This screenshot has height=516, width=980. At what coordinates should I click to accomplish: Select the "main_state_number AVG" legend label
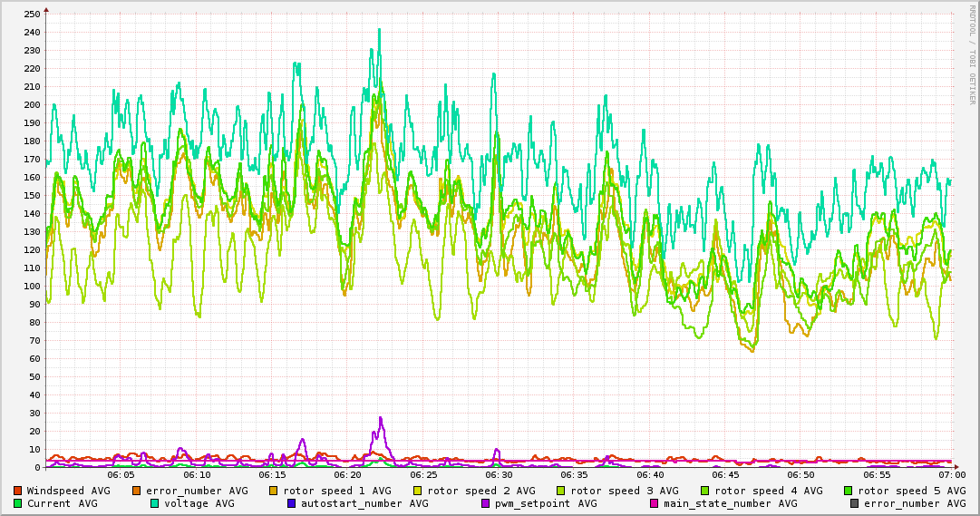click(730, 503)
